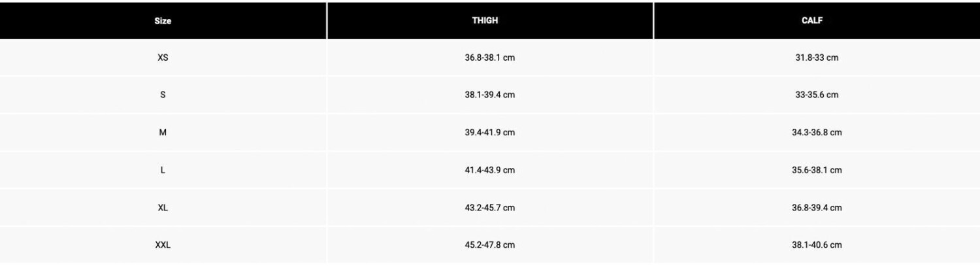Select the M size row label

pyautogui.click(x=163, y=132)
